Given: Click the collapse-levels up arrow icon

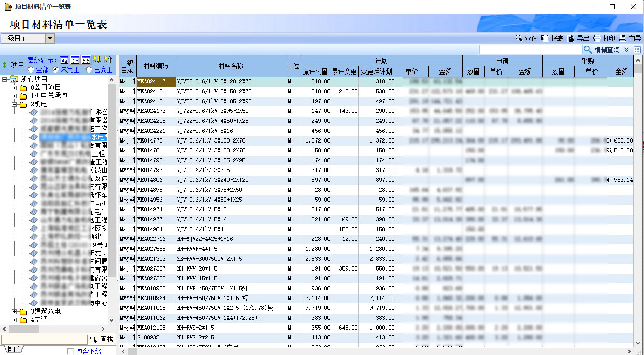Looking at the screenshot, I should coord(108,60).
